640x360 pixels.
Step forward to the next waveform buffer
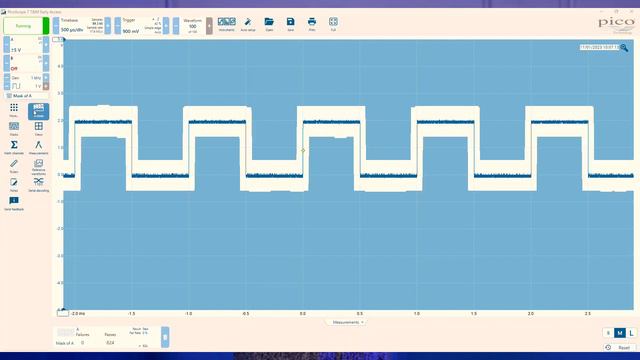[209, 26]
